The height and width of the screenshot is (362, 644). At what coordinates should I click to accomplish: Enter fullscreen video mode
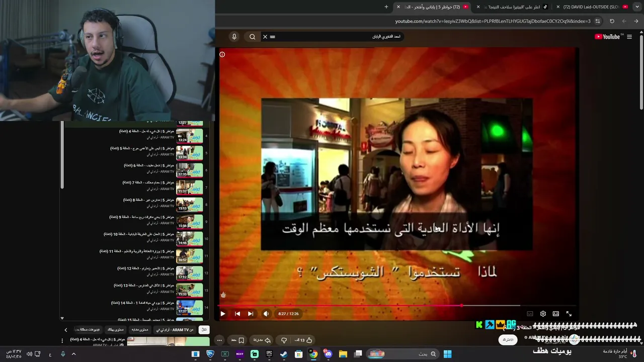coord(569,314)
